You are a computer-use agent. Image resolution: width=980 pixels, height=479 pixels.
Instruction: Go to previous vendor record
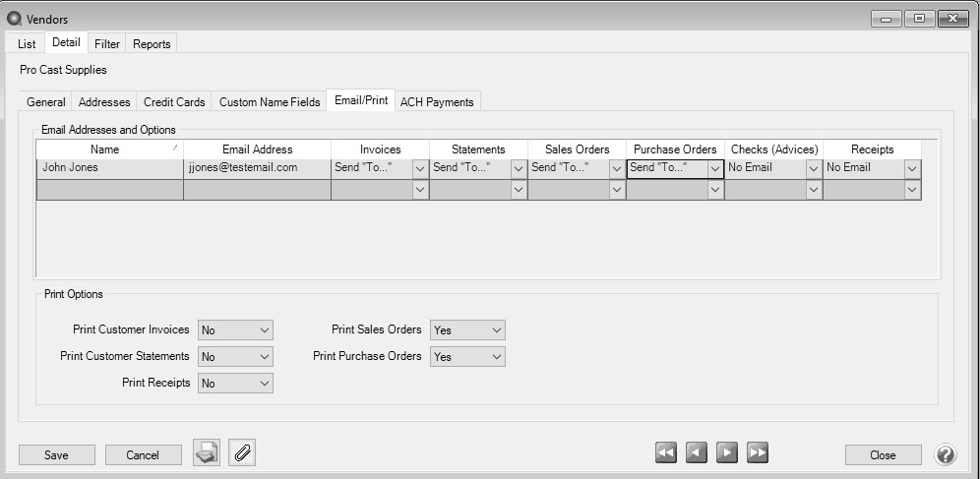click(x=697, y=452)
